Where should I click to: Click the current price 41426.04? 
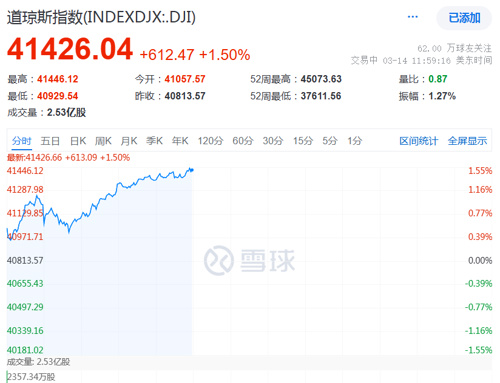pyautogui.click(x=70, y=49)
